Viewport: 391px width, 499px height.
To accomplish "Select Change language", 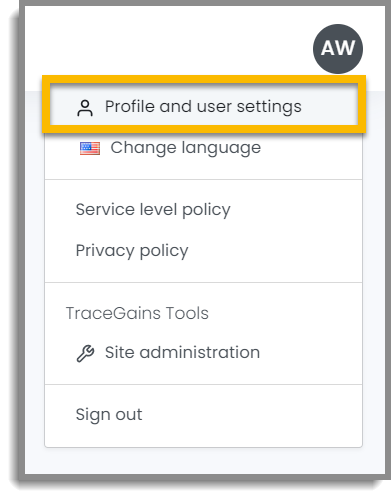I will (203, 148).
